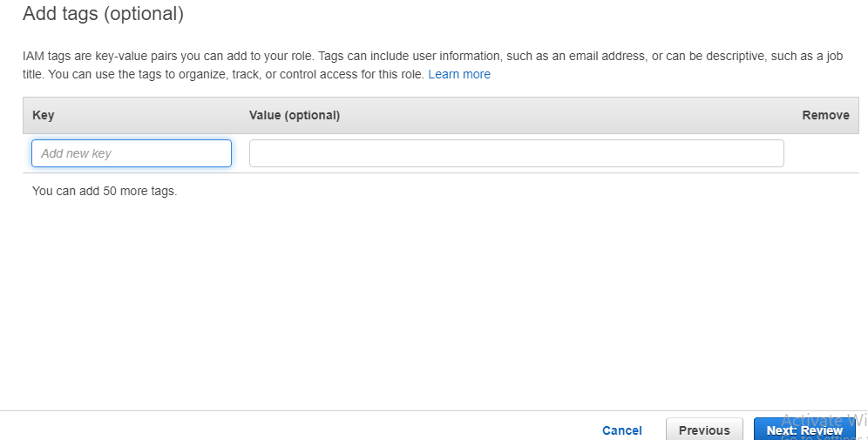Image resolution: width=868 pixels, height=440 pixels.
Task: Select the empty area below the tags table
Action: 436,296
